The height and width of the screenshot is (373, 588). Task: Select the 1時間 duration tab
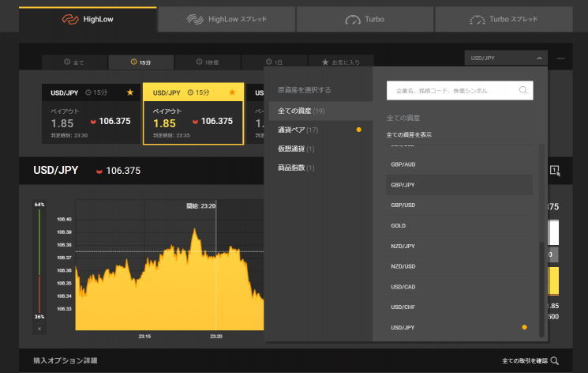[x=208, y=62]
